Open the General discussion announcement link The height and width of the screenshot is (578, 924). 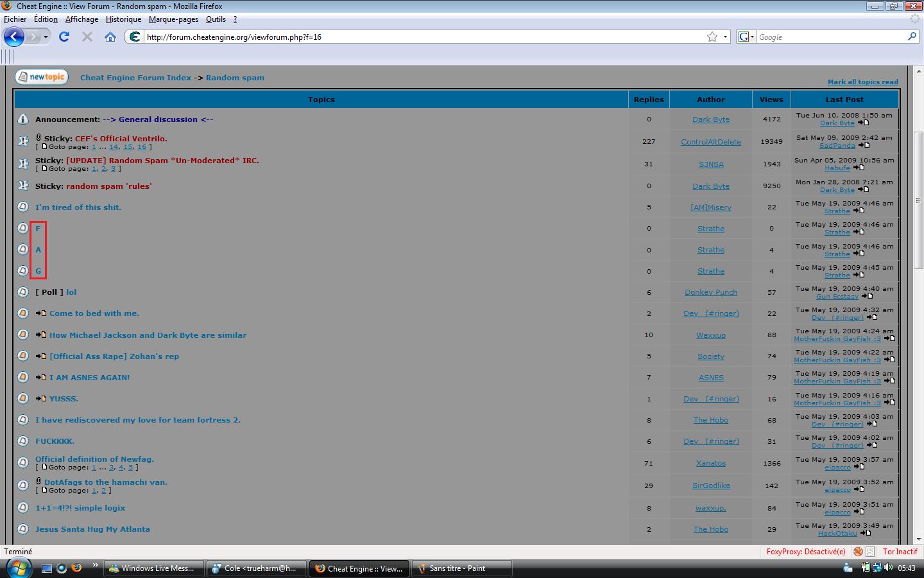(158, 119)
